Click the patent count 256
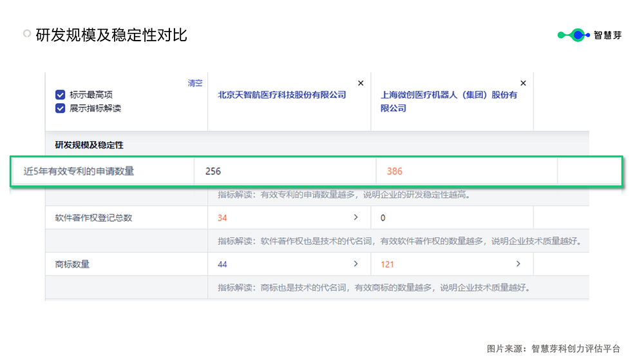 [x=213, y=172]
